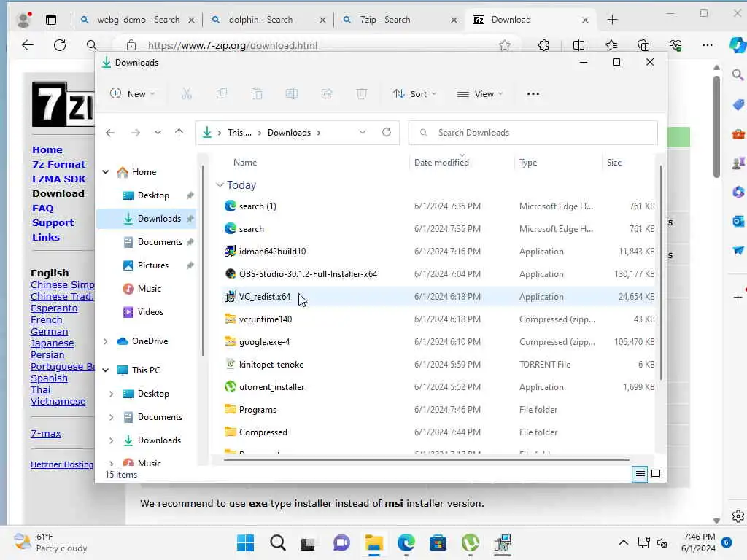Open Edge Settings and more ellipsis
The height and width of the screenshot is (560, 747).
(x=708, y=45)
